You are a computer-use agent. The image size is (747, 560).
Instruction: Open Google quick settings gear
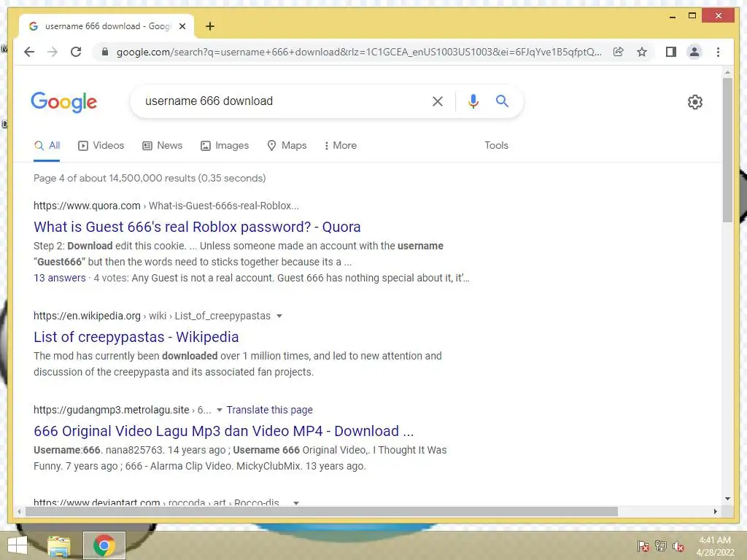pos(695,102)
